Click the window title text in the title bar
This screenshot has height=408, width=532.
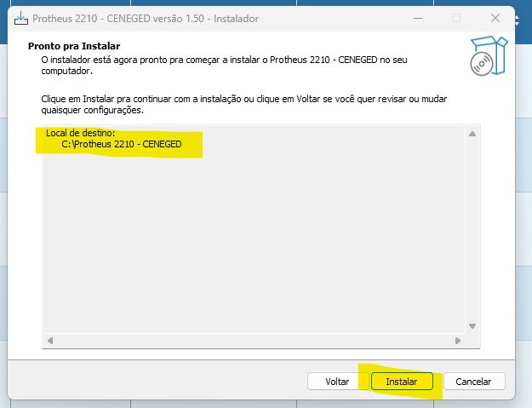tap(146, 18)
